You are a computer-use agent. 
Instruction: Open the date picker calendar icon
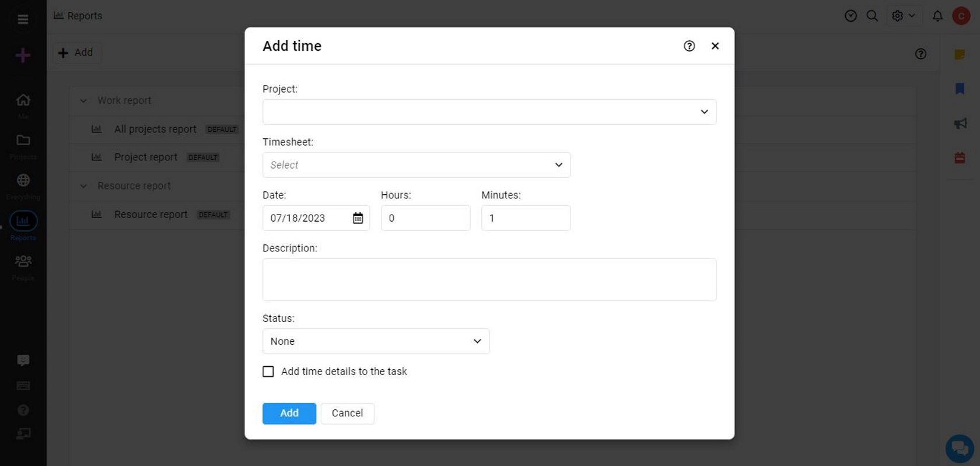point(358,218)
